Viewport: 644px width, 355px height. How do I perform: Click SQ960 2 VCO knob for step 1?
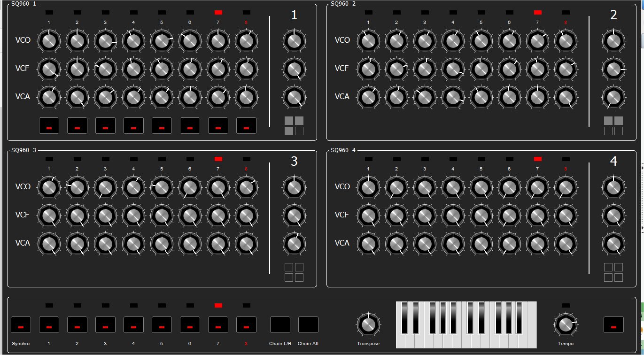pos(368,41)
